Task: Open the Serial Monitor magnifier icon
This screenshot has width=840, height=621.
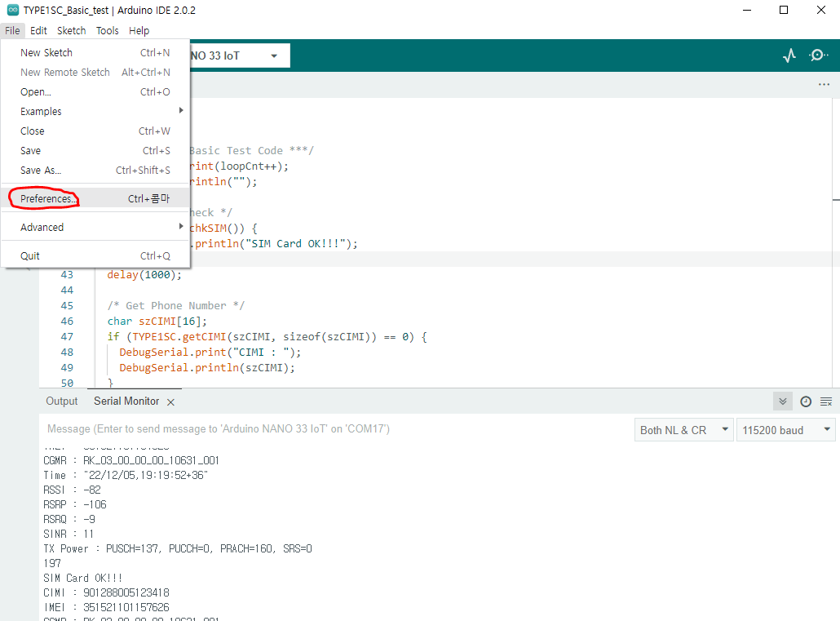Action: pyautogui.click(x=818, y=55)
